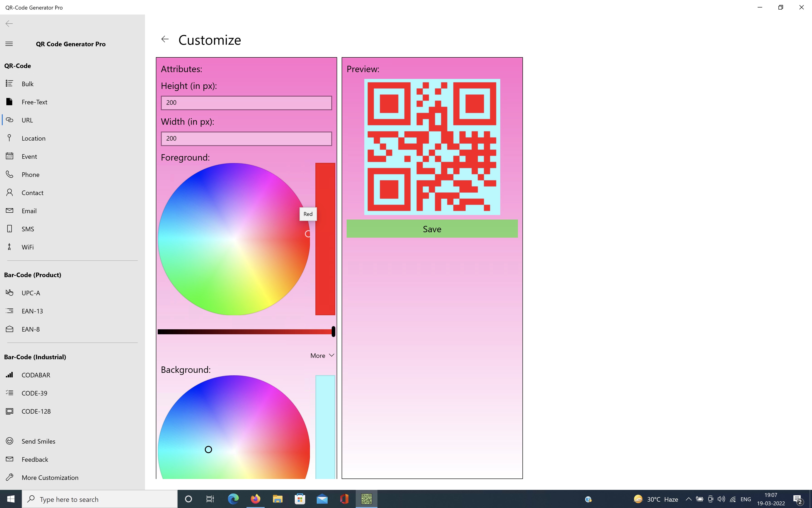Click the Feedback envelope icon

coord(9,459)
